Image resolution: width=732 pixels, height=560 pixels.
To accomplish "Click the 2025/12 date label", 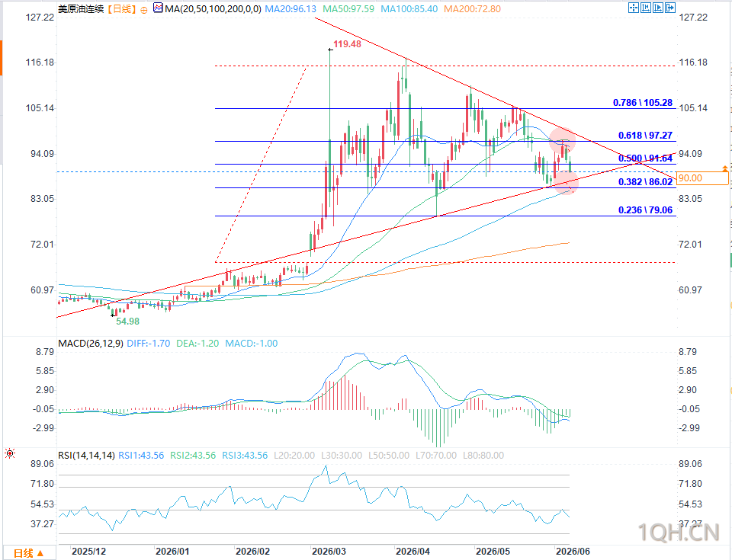I will 88,552.
